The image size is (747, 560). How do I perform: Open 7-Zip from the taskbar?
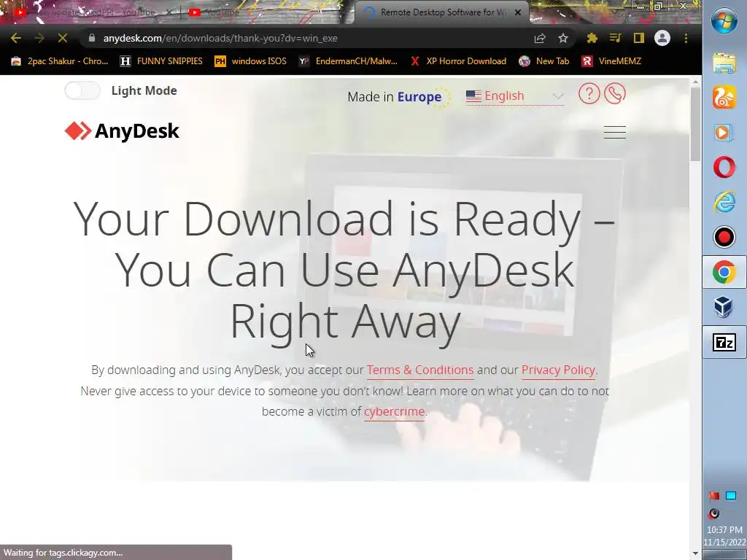pos(724,343)
